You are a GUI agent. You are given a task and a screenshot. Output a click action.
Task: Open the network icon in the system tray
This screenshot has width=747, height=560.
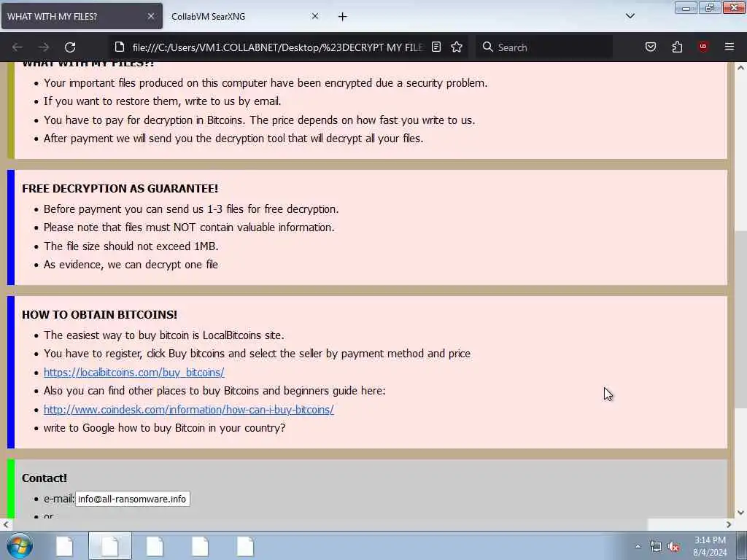[x=656, y=547]
